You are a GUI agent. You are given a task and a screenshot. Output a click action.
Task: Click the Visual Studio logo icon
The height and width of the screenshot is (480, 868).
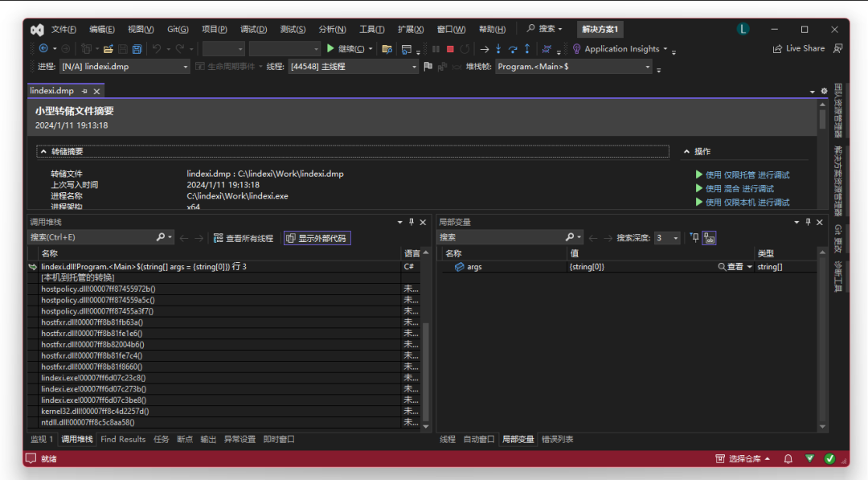(x=37, y=29)
